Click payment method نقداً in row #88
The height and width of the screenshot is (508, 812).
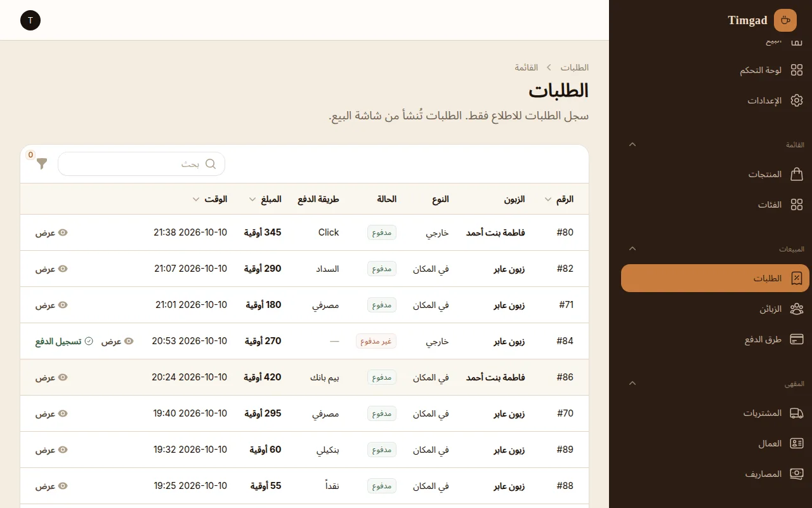click(332, 486)
